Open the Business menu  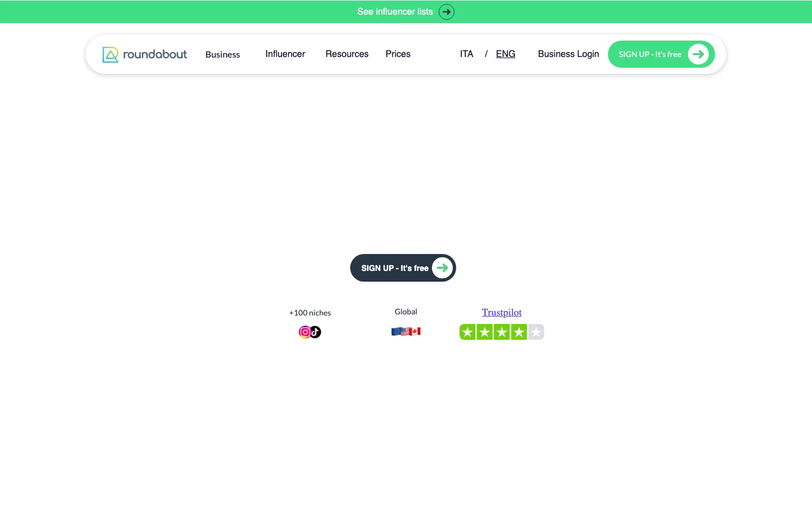(223, 54)
